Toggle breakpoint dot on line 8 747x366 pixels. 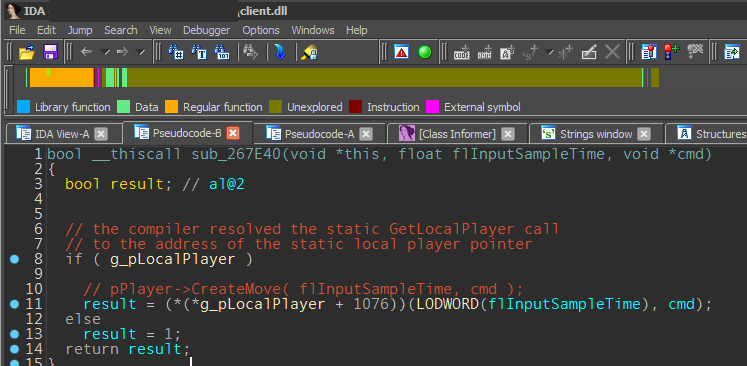point(14,259)
